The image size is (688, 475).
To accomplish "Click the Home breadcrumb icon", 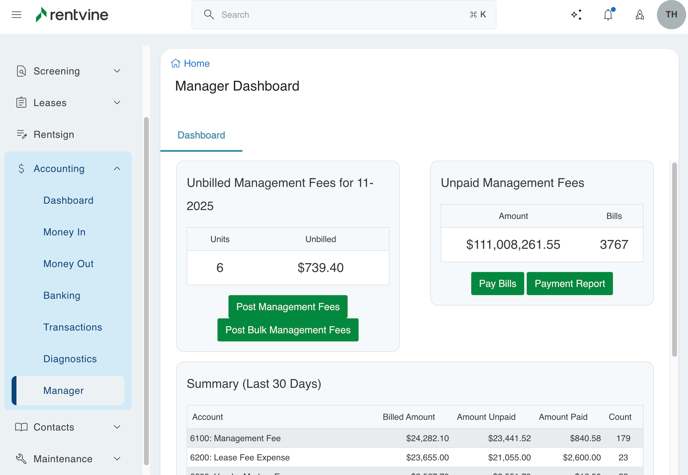I will (176, 63).
